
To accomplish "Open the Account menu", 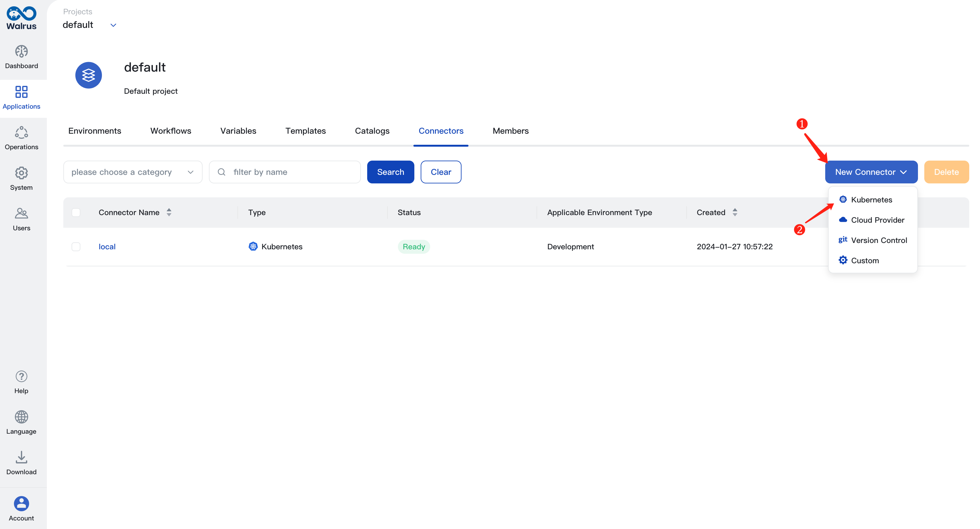I will pyautogui.click(x=21, y=509).
